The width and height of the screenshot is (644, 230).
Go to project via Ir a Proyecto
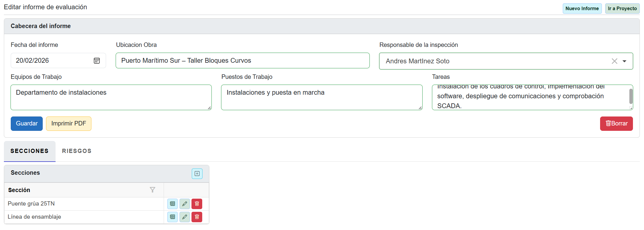coord(622,9)
